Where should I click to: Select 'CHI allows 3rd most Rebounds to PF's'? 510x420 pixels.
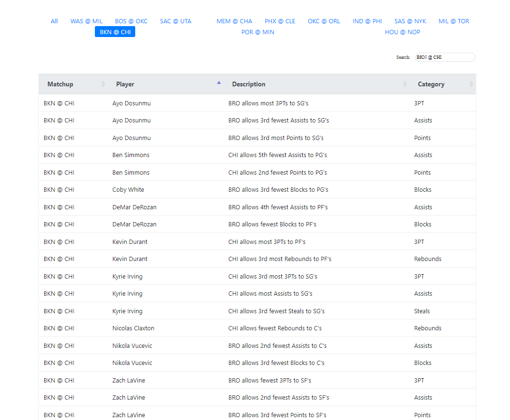click(x=280, y=259)
